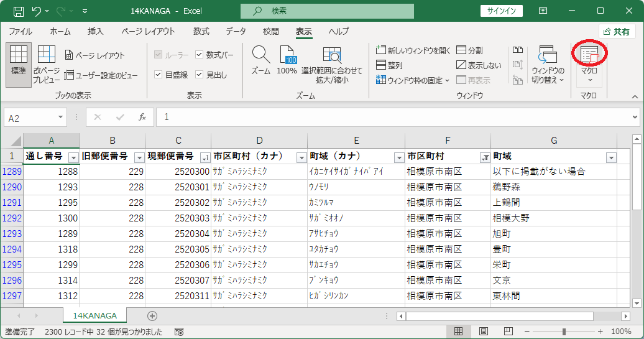This screenshot has height=339, width=644.
Task: Open filter dropdown for 旧郵便番号
Action: (x=139, y=157)
